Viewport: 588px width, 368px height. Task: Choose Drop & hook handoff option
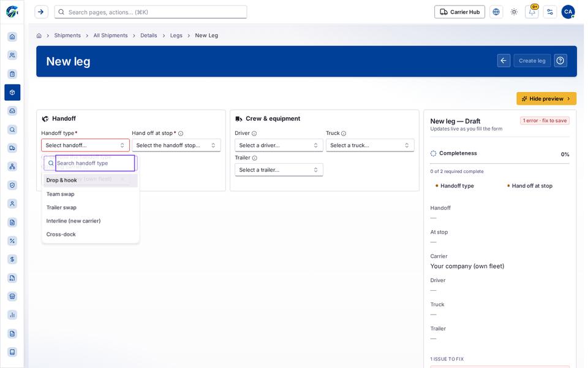91,180
